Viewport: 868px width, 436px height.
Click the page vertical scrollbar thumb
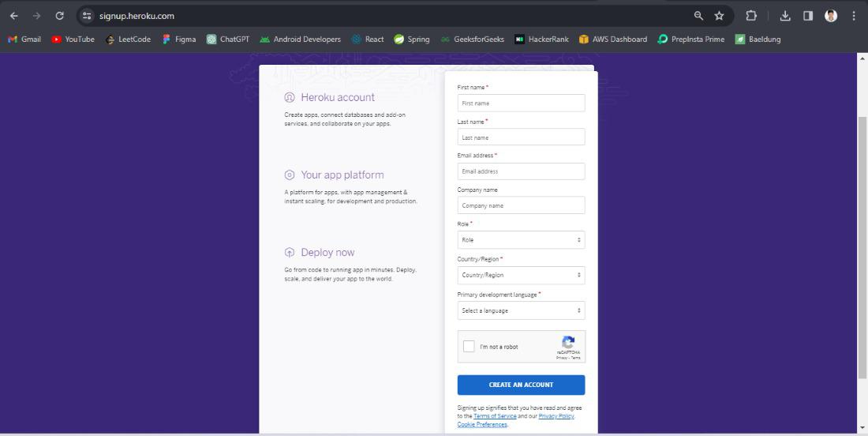click(x=862, y=248)
